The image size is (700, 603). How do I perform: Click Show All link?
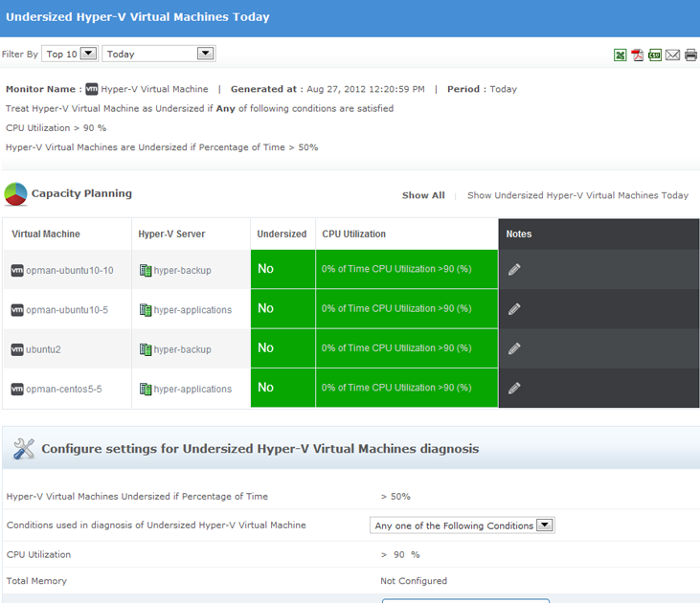tap(423, 195)
